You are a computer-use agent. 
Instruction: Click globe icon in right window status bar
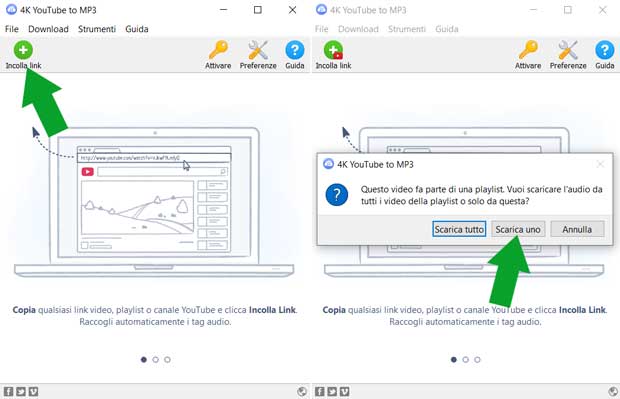point(613,391)
